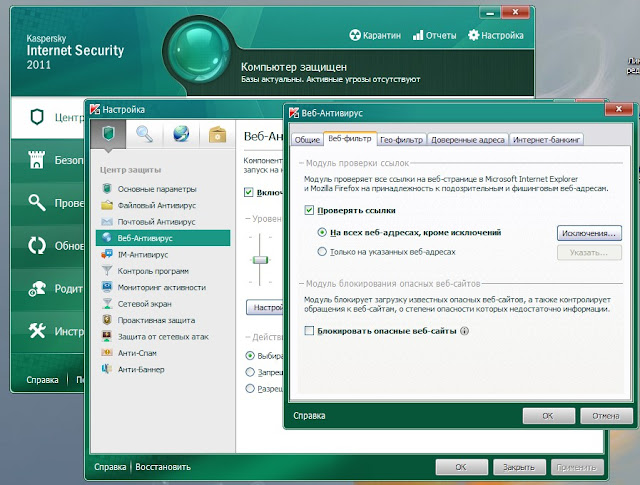This screenshot has height=485, width=640.
Task: Enable Блокировать опасные веб-сайты checkbox
Action: point(309,331)
